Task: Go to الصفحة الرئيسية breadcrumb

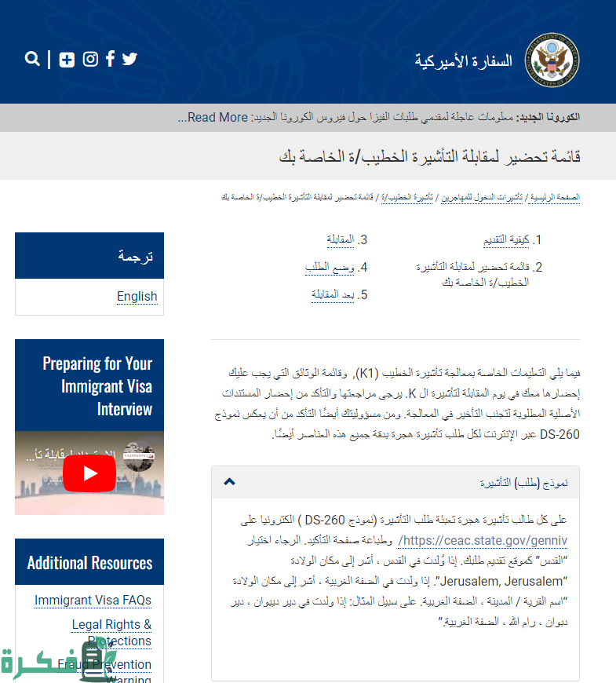Action: tap(554, 197)
